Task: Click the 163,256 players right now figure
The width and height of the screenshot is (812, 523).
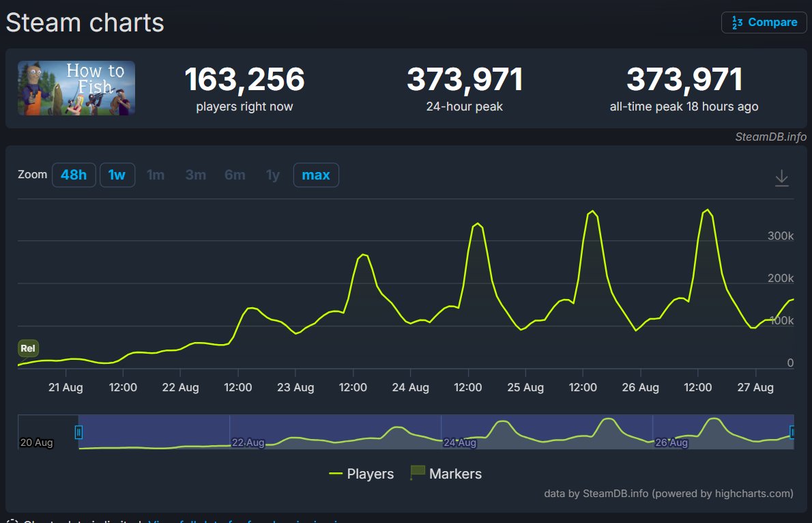Action: click(x=244, y=80)
